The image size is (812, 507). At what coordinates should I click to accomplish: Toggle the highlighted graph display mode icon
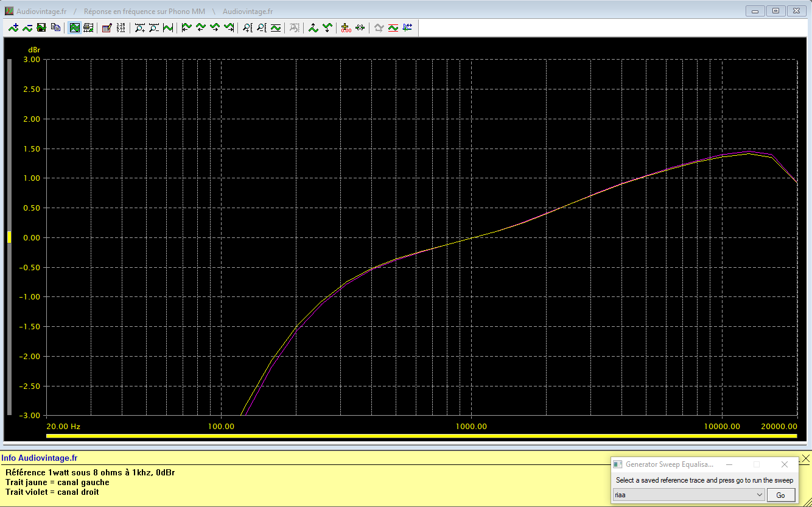pyautogui.click(x=74, y=27)
